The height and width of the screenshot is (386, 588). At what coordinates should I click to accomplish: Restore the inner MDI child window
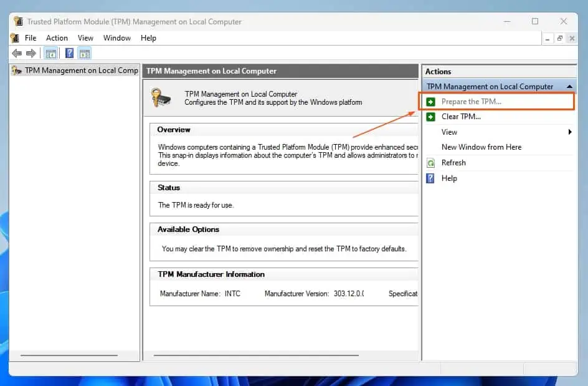[560, 38]
